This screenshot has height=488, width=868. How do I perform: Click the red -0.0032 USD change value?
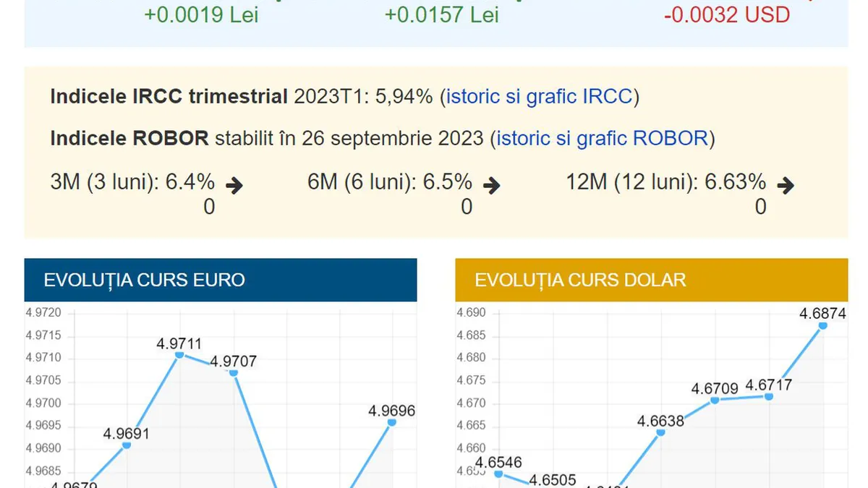726,14
